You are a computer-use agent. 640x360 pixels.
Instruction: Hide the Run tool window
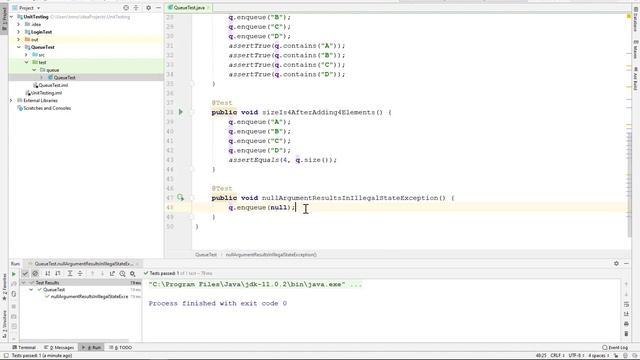(x=626, y=264)
